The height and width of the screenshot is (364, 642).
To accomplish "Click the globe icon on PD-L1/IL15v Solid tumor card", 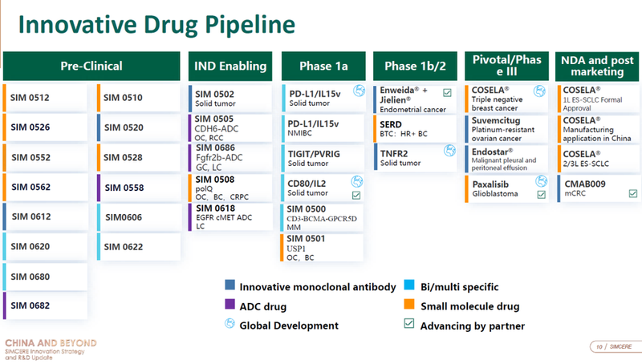I will tap(360, 91).
